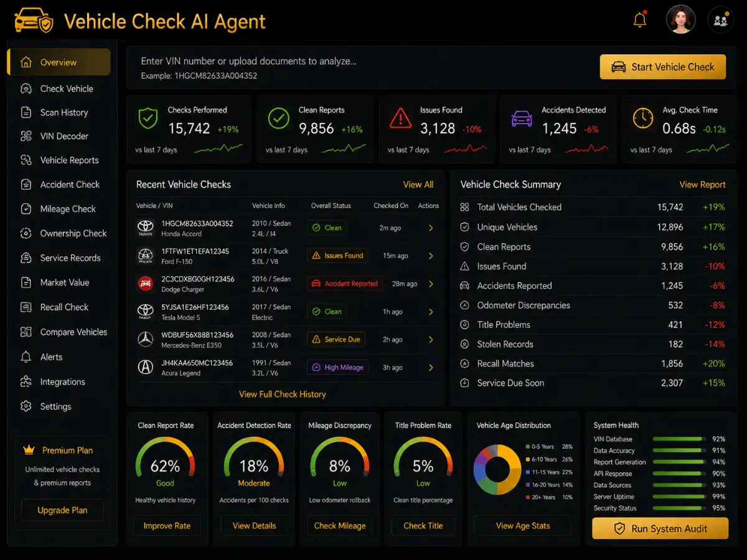Click the Service Due status badge
Image resolution: width=747 pixels, height=560 pixels.
[336, 340]
